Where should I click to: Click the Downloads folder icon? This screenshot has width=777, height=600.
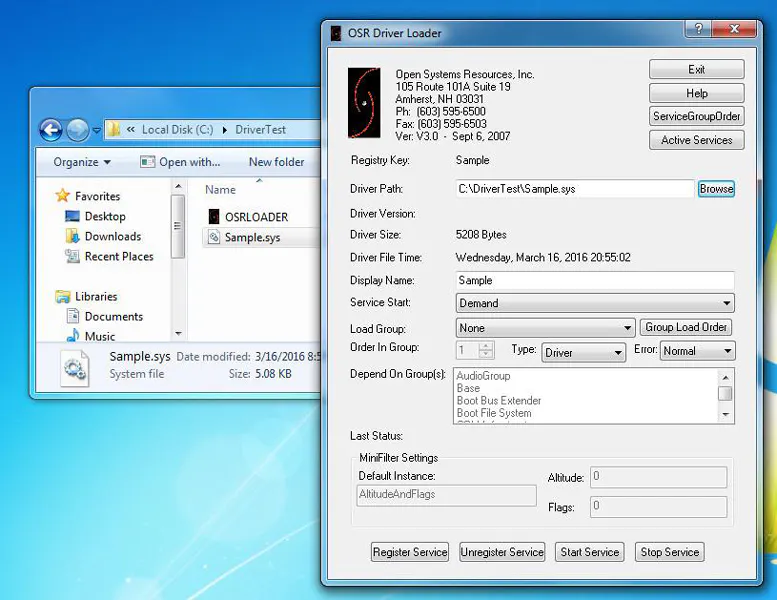(x=72, y=236)
